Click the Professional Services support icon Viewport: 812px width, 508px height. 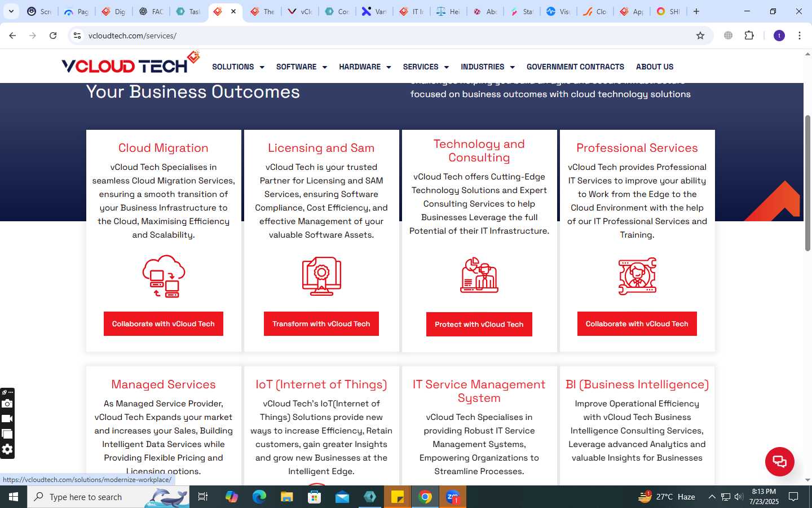point(637,276)
